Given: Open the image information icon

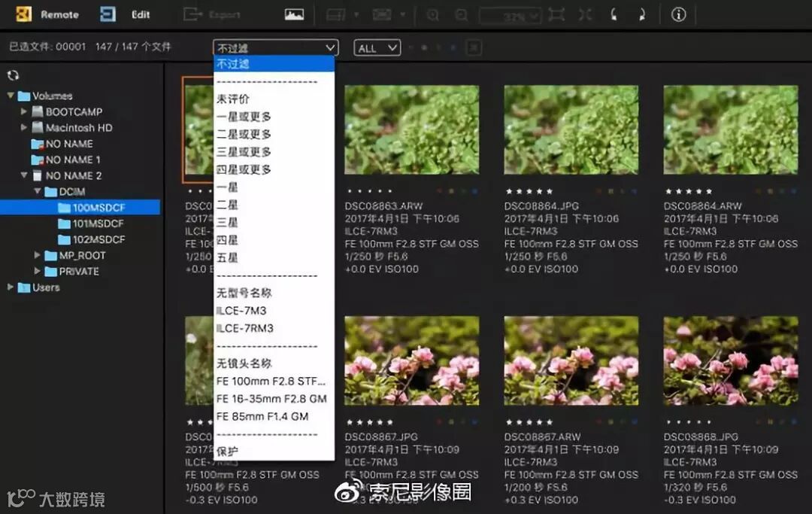Looking at the screenshot, I should 678,14.
